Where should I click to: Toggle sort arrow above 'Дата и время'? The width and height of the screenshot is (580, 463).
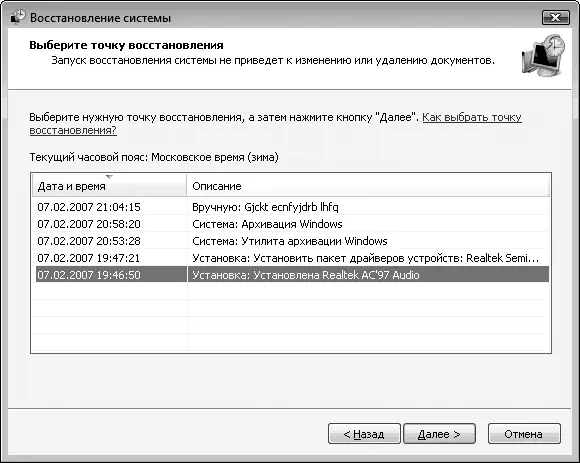point(109,177)
